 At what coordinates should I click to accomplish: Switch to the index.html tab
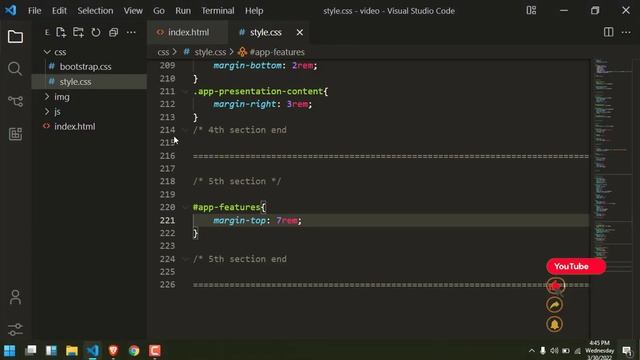(x=187, y=32)
